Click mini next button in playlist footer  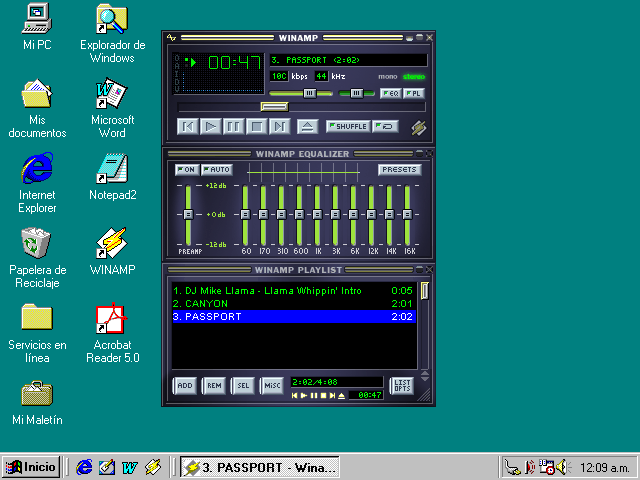332,396
